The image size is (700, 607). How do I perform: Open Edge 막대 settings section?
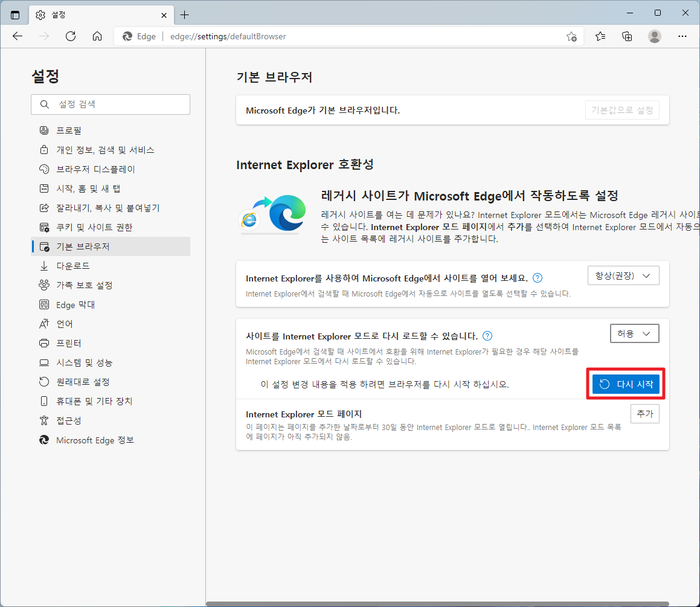click(x=111, y=305)
